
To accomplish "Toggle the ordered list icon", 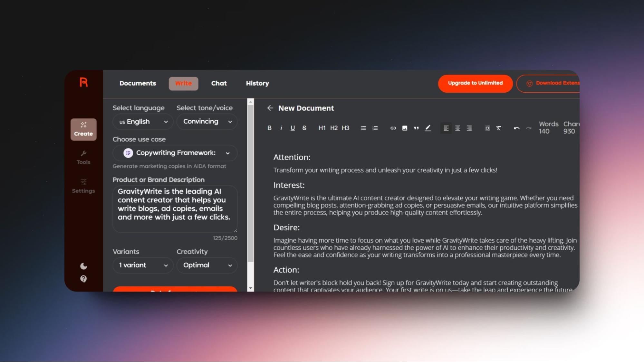I will (x=375, y=128).
